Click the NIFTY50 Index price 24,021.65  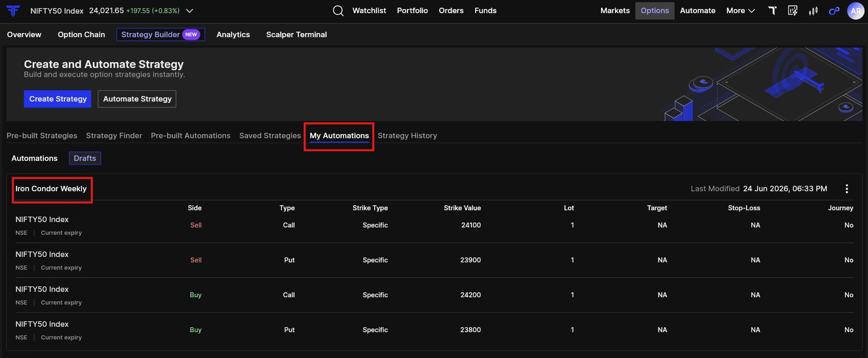coord(106,10)
